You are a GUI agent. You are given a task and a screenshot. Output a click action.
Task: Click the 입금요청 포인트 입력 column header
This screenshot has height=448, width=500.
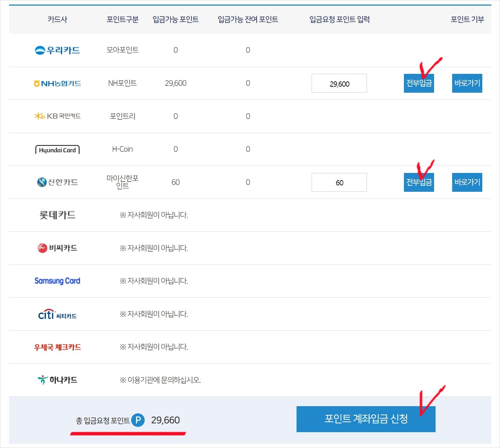(339, 20)
